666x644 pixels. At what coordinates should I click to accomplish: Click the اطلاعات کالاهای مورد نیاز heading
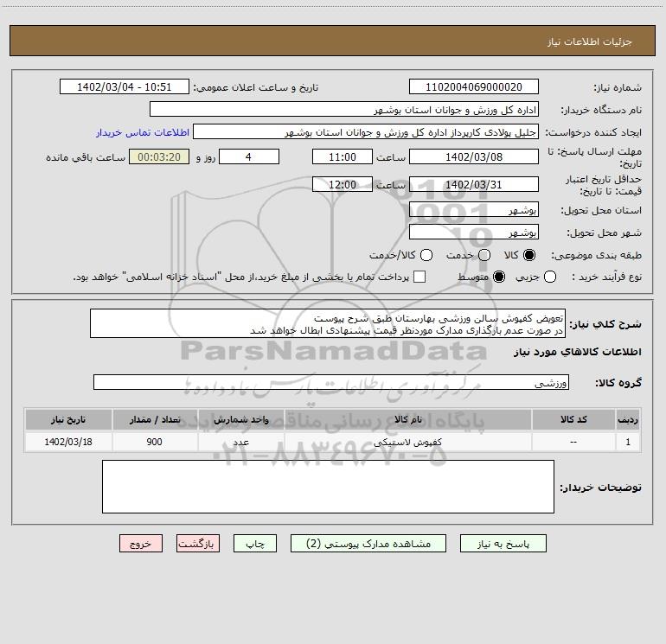coord(578,352)
